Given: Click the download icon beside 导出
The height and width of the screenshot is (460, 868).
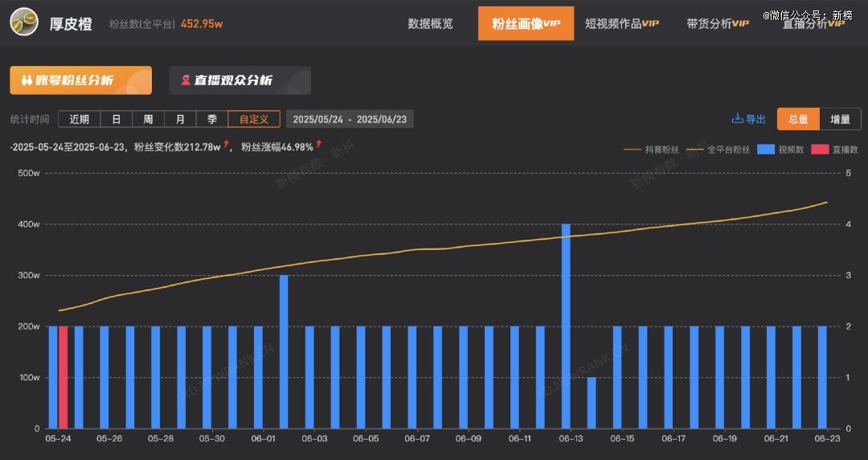Looking at the screenshot, I should click(737, 118).
